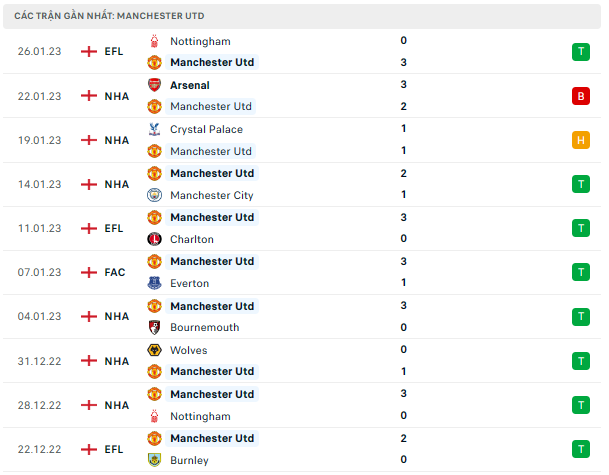Click the Everton club crest icon
This screenshot has height=475, width=609.
[154, 283]
